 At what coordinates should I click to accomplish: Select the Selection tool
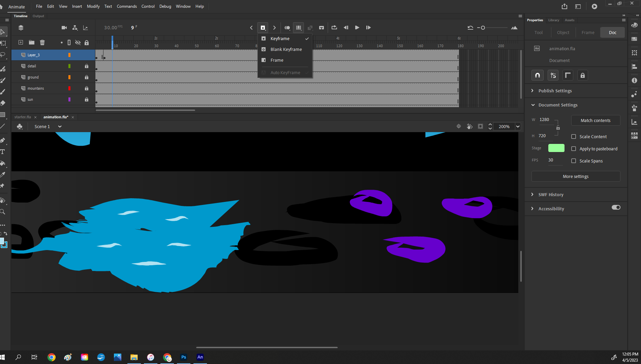click(x=4, y=32)
